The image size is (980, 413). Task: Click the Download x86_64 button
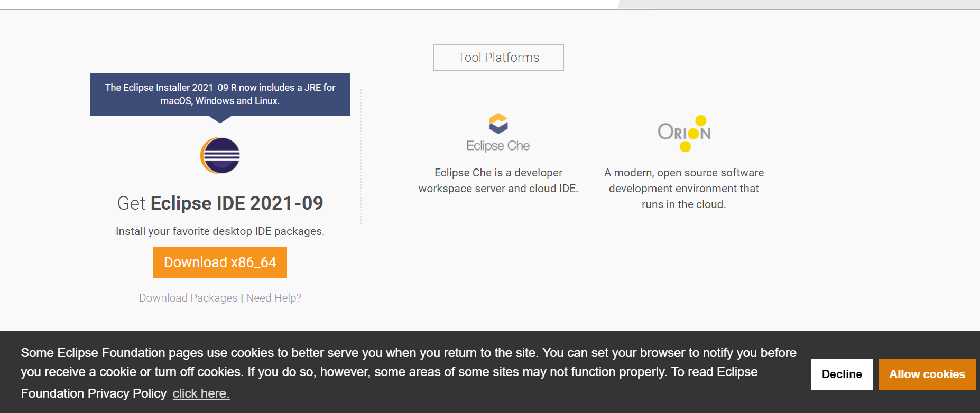[220, 262]
